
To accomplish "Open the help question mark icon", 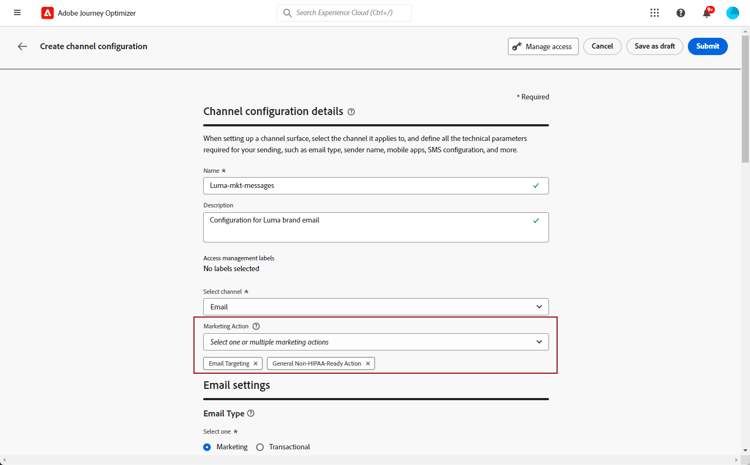I will [681, 13].
